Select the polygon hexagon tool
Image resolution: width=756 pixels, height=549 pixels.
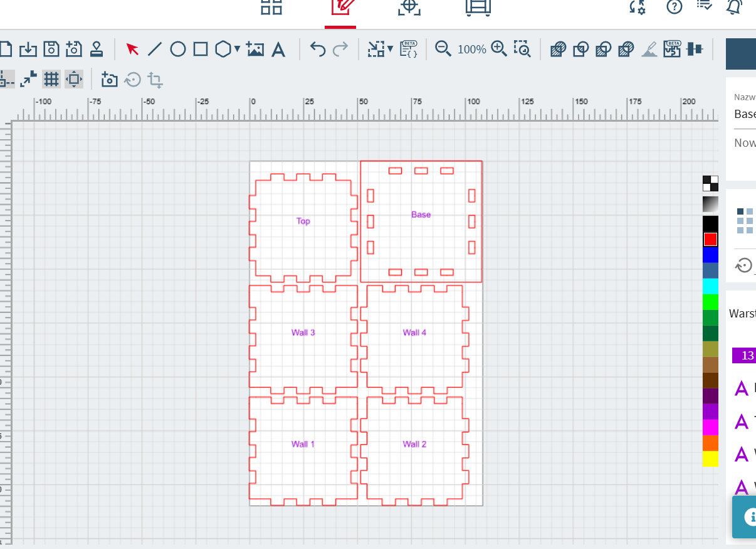[223, 49]
